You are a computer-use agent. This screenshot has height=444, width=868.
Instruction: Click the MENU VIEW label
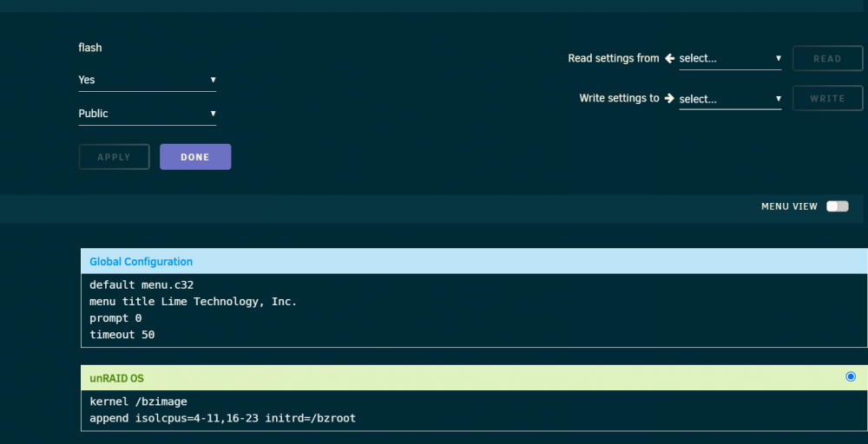(x=789, y=206)
